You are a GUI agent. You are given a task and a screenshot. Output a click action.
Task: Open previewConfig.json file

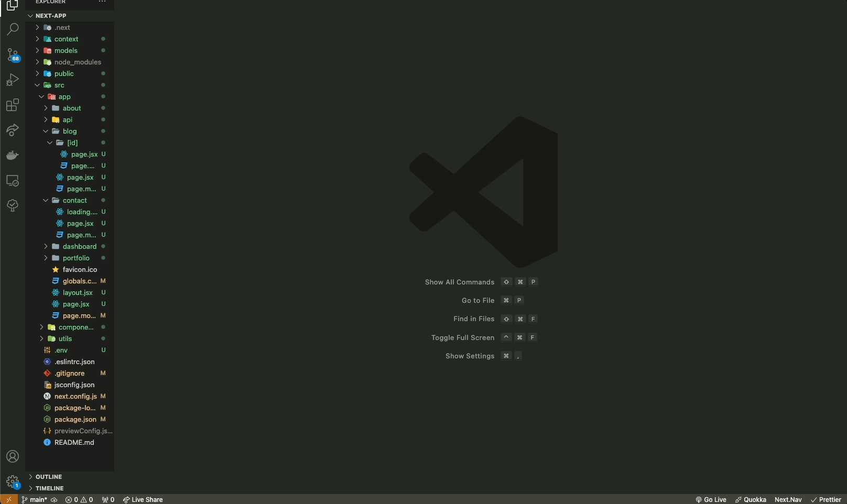[x=70, y=431]
